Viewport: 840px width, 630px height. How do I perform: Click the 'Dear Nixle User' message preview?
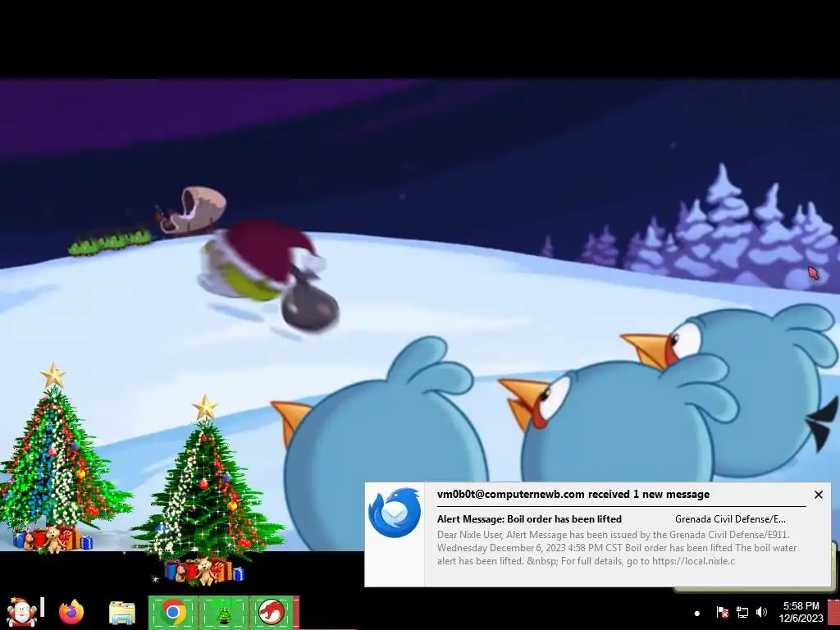point(617,547)
